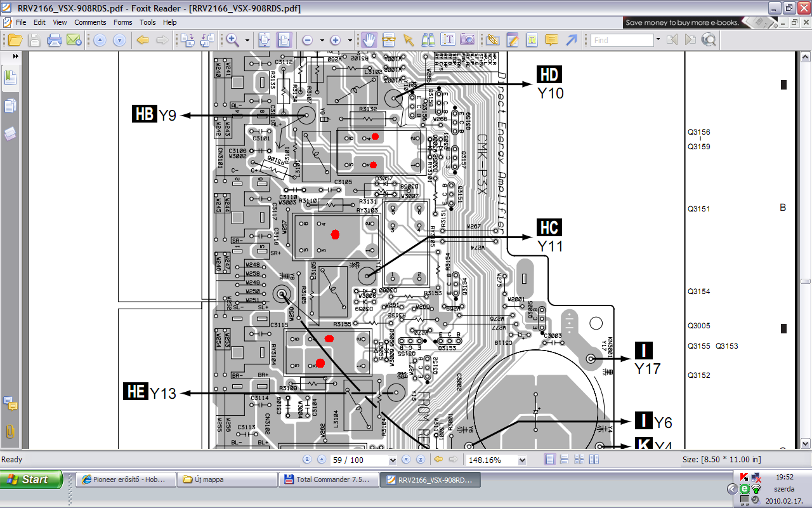Expand the zoom tool dropdown arrow
The image size is (812, 508).
coord(247,40)
